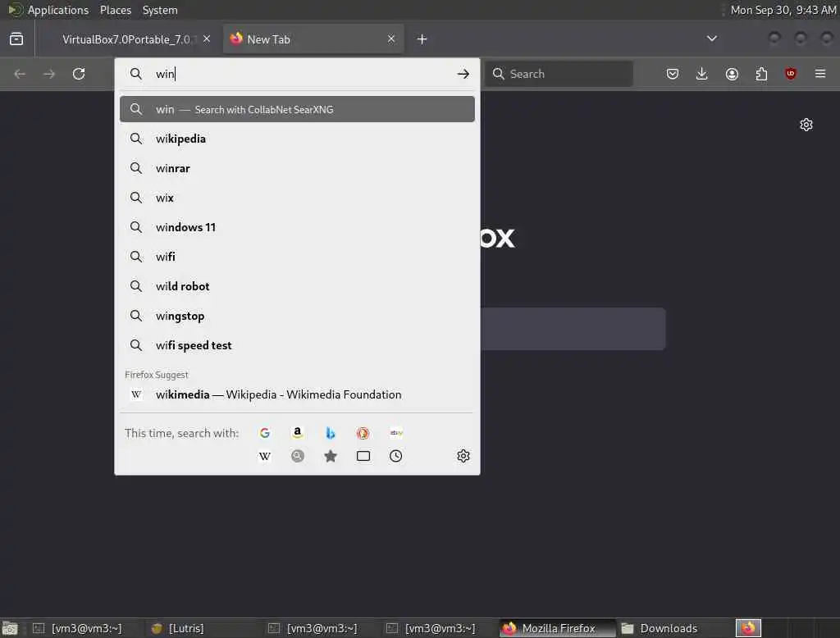
Task: Search open tabs using the rectangle icon
Action: click(363, 456)
